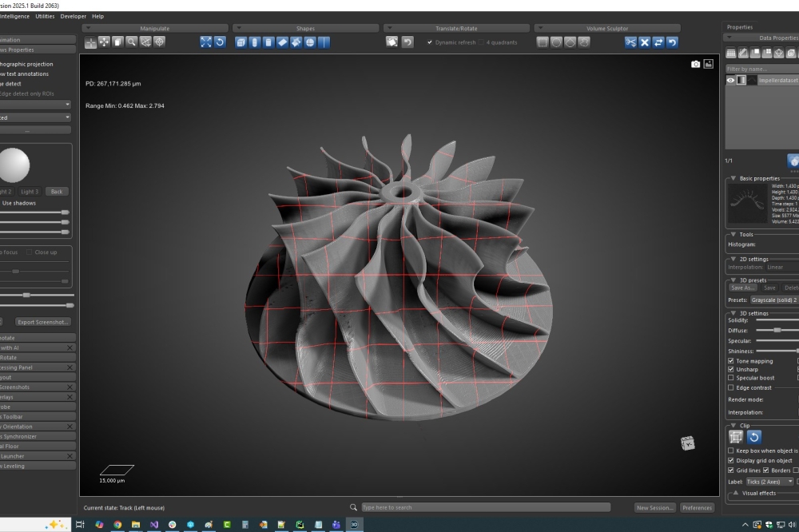
Task: Click the reset view icon in Manipulate
Action: [x=220, y=42]
